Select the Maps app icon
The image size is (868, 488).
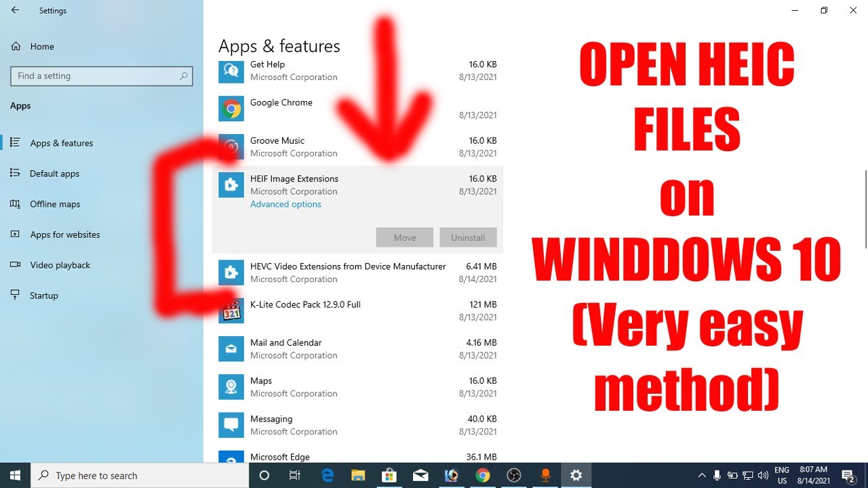(x=231, y=386)
